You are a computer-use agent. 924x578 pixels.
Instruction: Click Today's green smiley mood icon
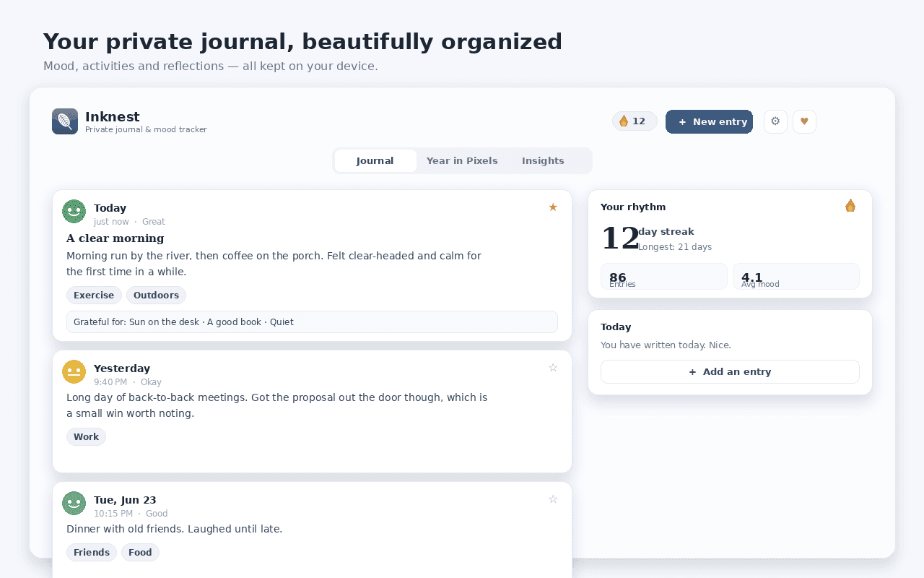pyautogui.click(x=74, y=211)
